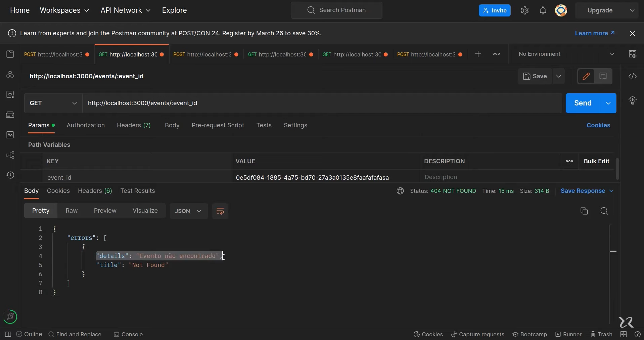Image resolution: width=644 pixels, height=340 pixels.
Task: Select the Preview response view
Action: 105,211
